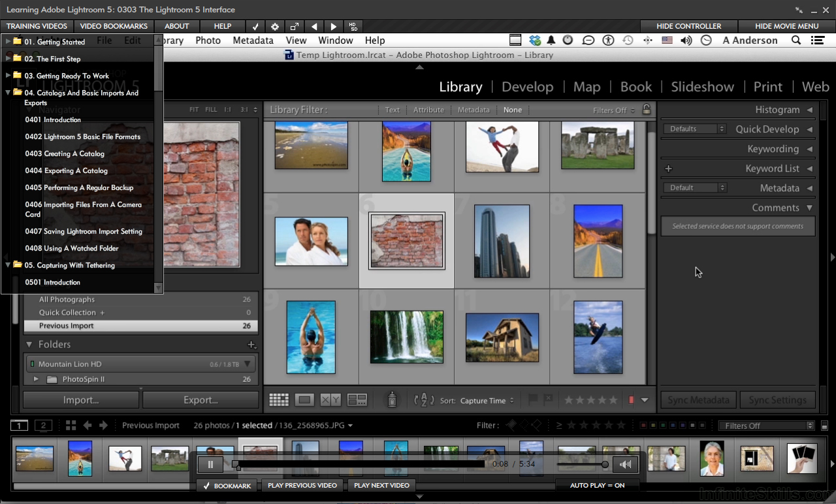This screenshot has height=504, width=836.
Task: Select the waterfall photo thumbnail
Action: point(406,337)
